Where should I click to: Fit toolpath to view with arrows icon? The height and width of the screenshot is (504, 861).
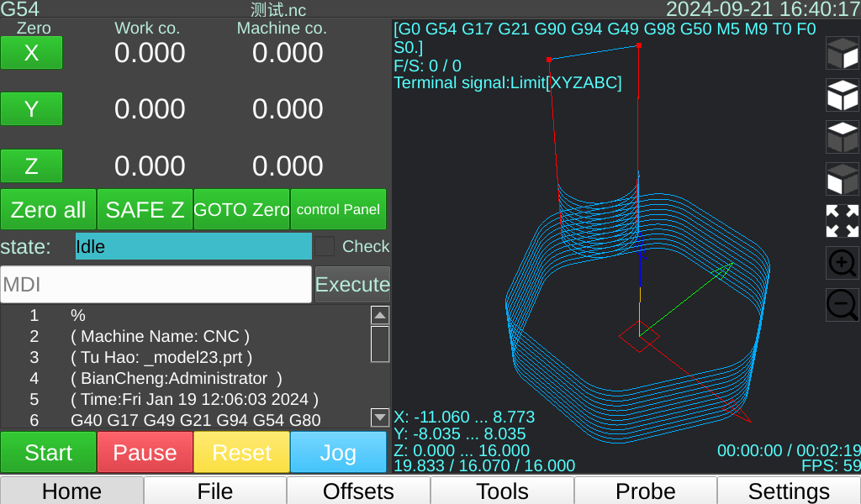[x=842, y=221]
